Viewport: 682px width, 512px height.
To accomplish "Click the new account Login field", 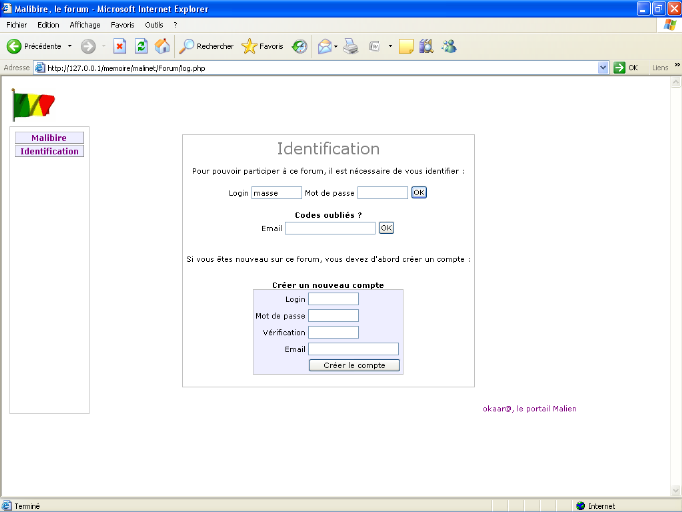I will [334, 299].
